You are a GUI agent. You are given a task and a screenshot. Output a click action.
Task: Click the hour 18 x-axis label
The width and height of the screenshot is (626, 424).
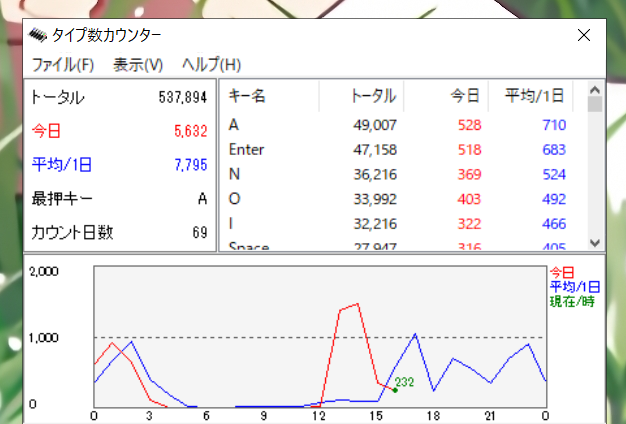pyautogui.click(x=433, y=416)
